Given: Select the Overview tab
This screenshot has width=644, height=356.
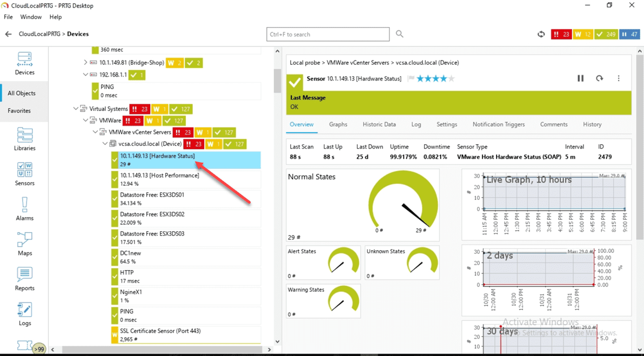Looking at the screenshot, I should tap(301, 124).
